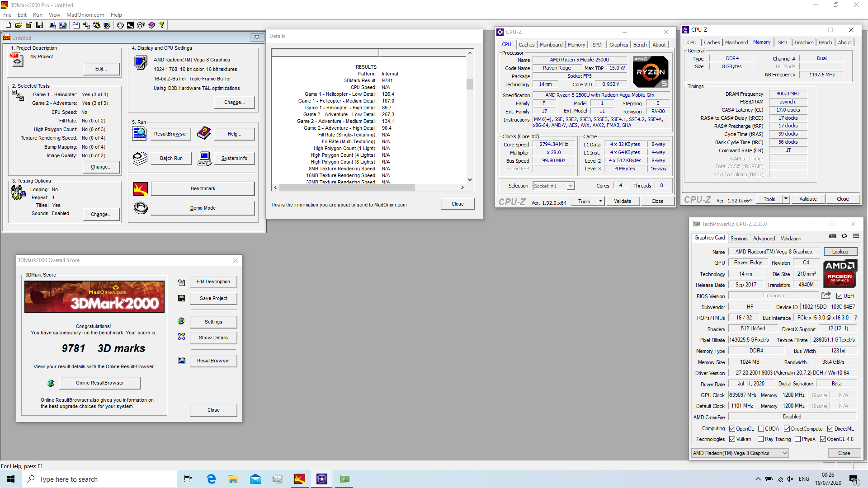The height and width of the screenshot is (488, 868).
Task: Click the GPU-Z screenshot camera icon
Action: (832, 236)
